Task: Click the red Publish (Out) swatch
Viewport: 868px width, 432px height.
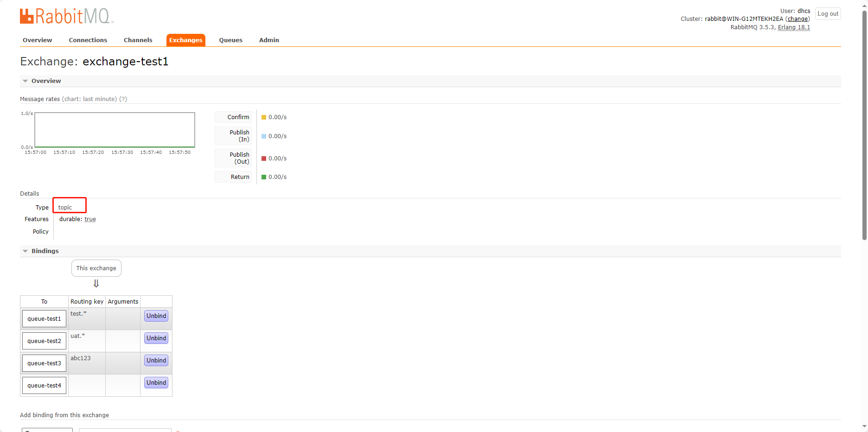Action: click(264, 159)
